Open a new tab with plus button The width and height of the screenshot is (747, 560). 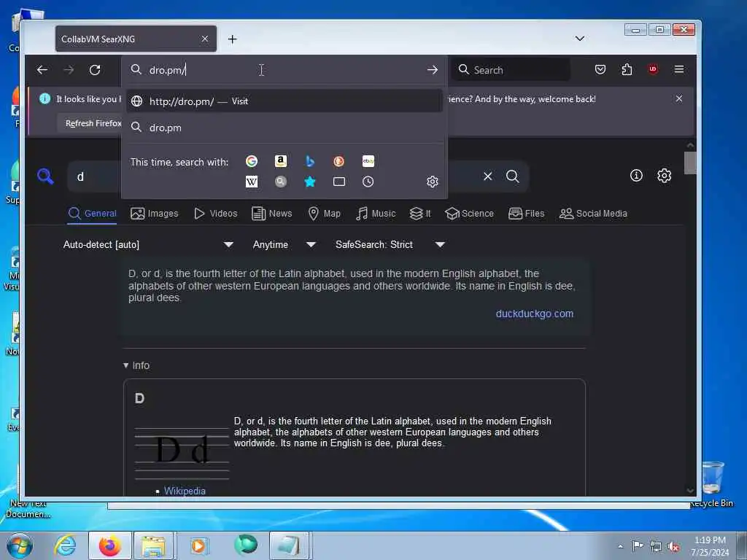click(232, 39)
